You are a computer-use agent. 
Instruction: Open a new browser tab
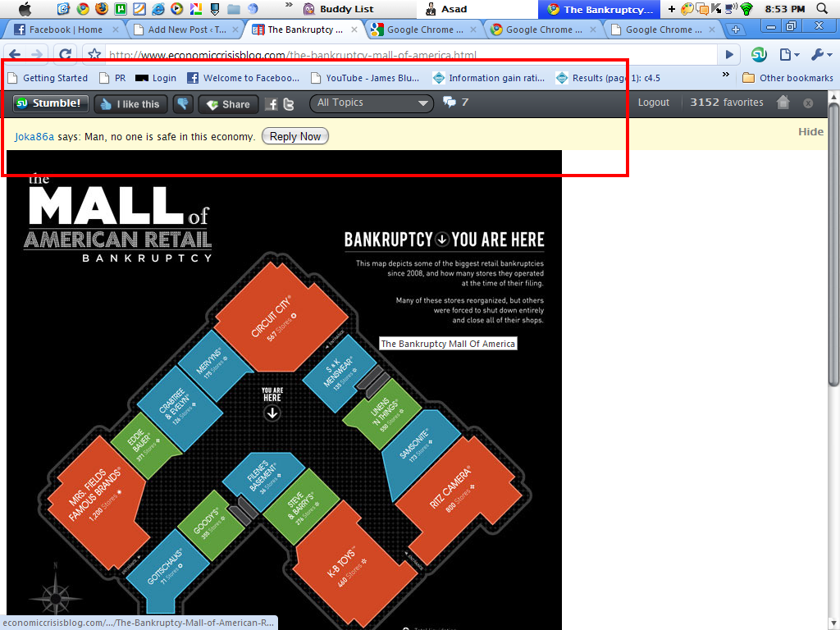(x=736, y=30)
